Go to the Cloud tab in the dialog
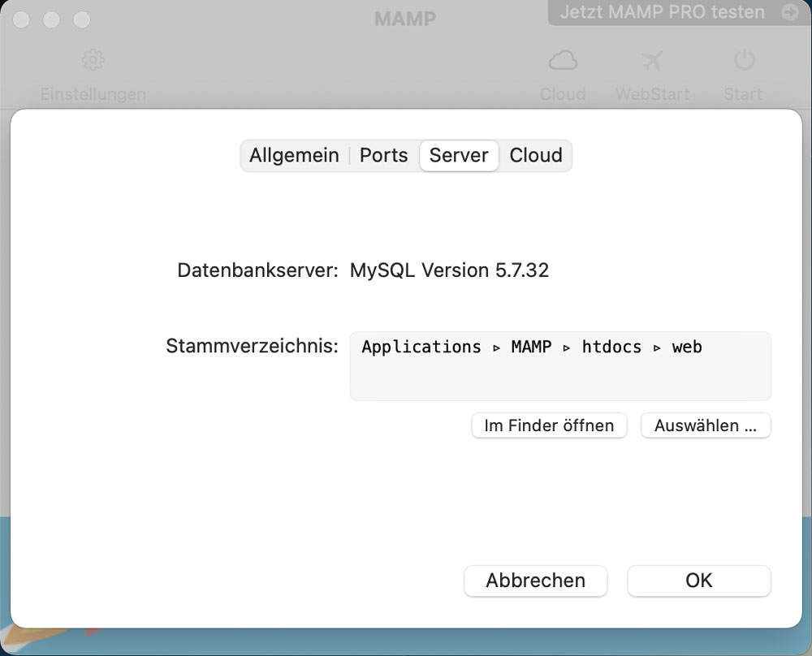812x656 pixels. pos(536,155)
